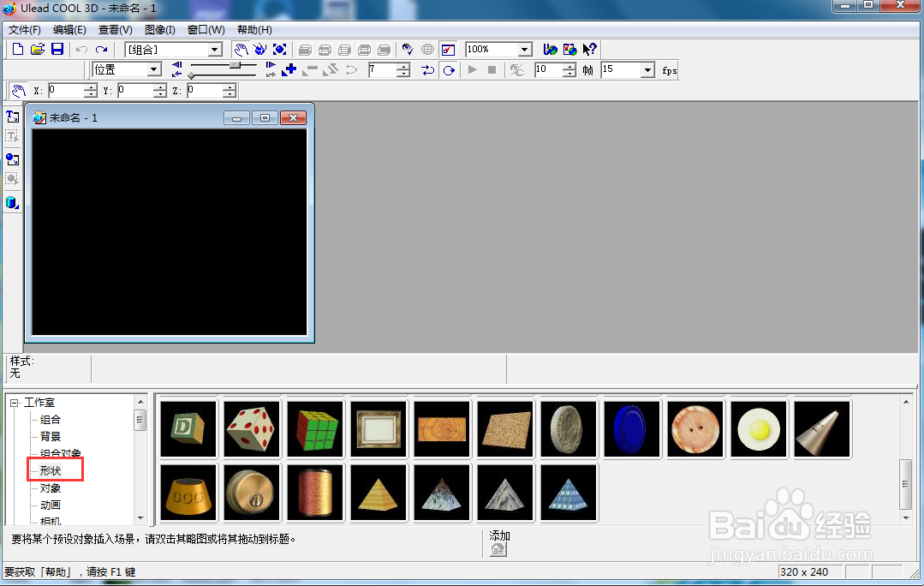The image size is (924, 586).
Task: Open the 帮助(H) menu
Action: pos(254,29)
